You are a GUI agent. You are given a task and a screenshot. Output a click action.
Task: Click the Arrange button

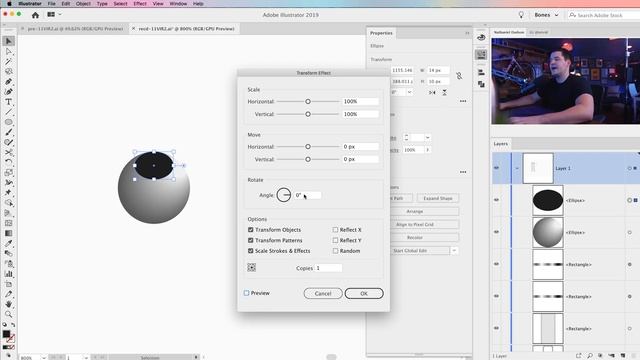(415, 211)
